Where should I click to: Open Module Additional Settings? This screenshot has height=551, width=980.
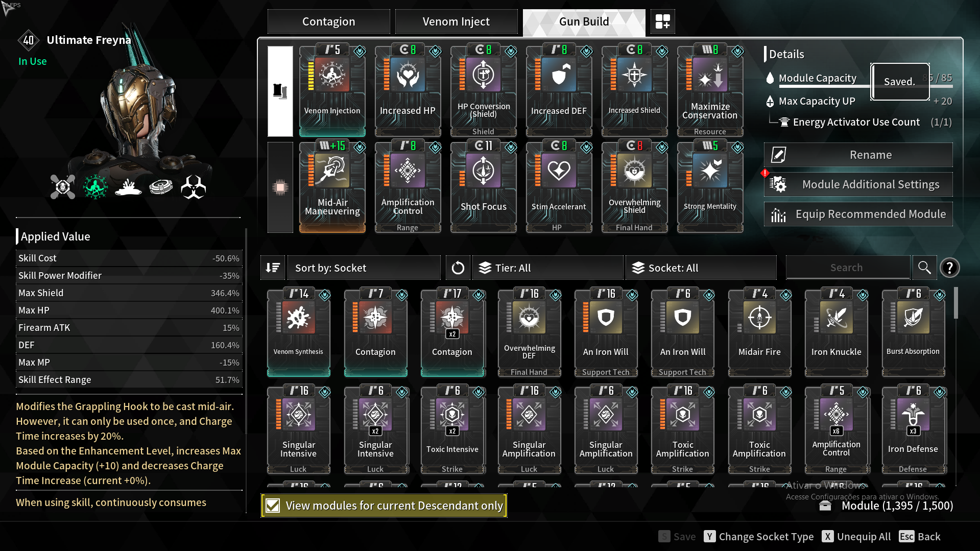click(858, 184)
